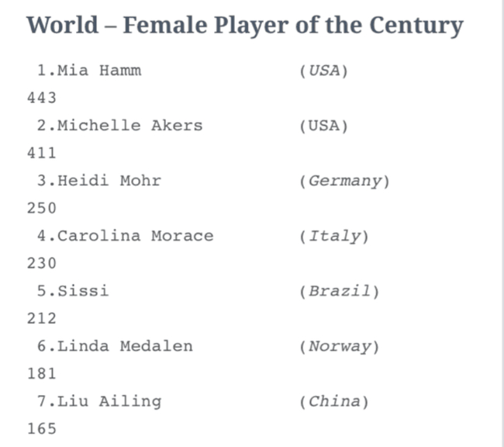Click Mia Hamm's score of 443
Screen dimensions: 504x447
42,99
